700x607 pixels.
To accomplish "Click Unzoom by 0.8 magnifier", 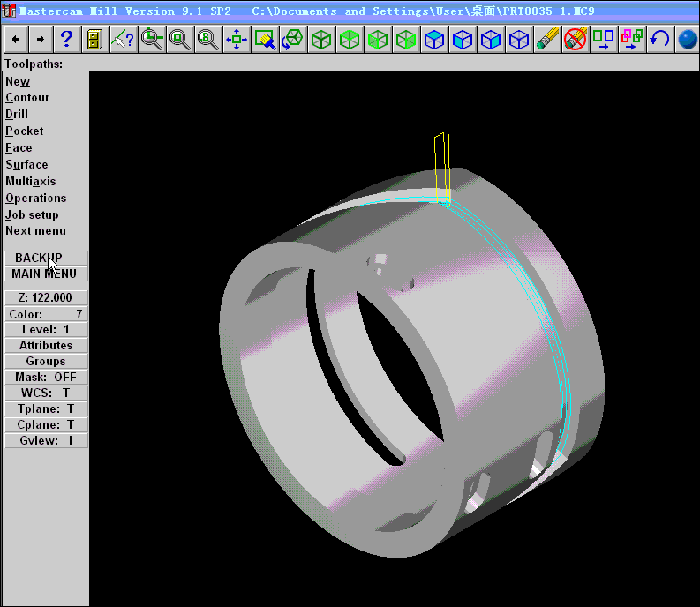I will coord(208,40).
